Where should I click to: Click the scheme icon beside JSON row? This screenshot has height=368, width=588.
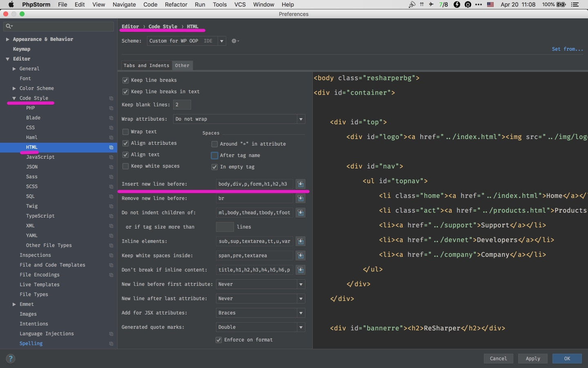pyautogui.click(x=111, y=167)
